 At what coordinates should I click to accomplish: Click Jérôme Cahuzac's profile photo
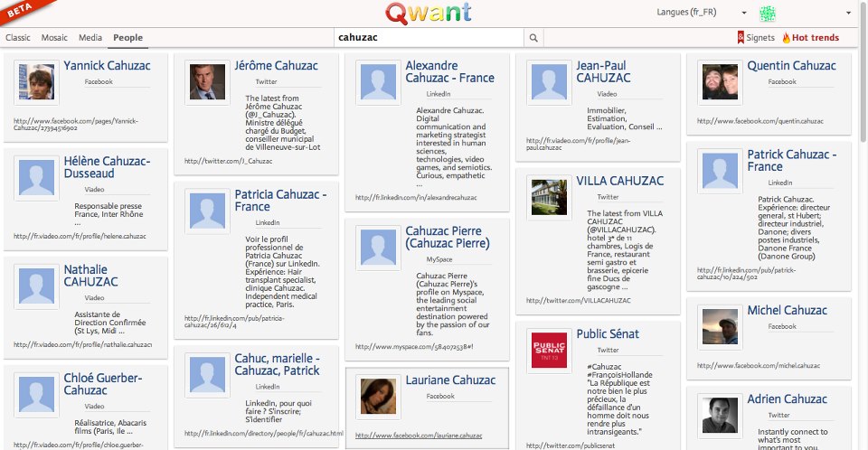tap(207, 82)
